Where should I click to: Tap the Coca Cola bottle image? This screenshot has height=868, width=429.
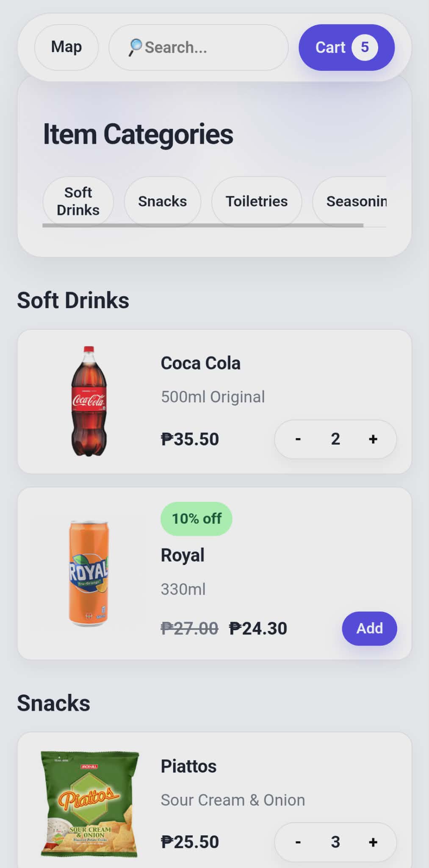coord(89,401)
